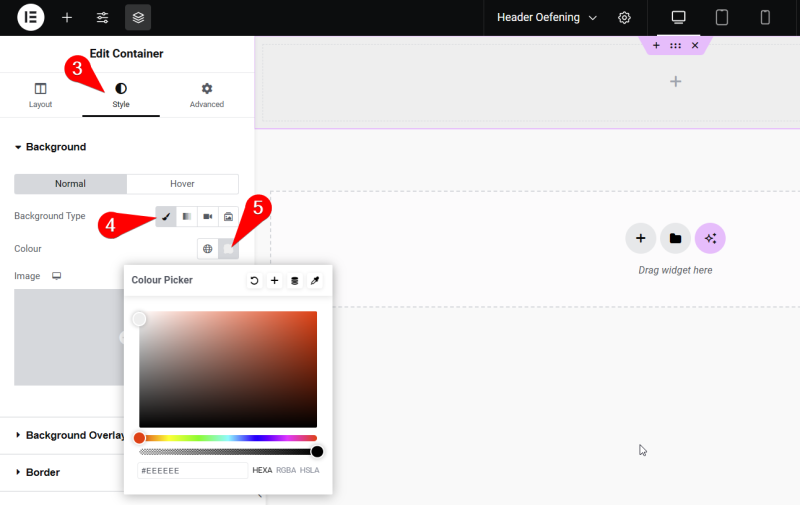The height and width of the screenshot is (505, 800).
Task: Open AI builder sparkle button
Action: point(710,238)
